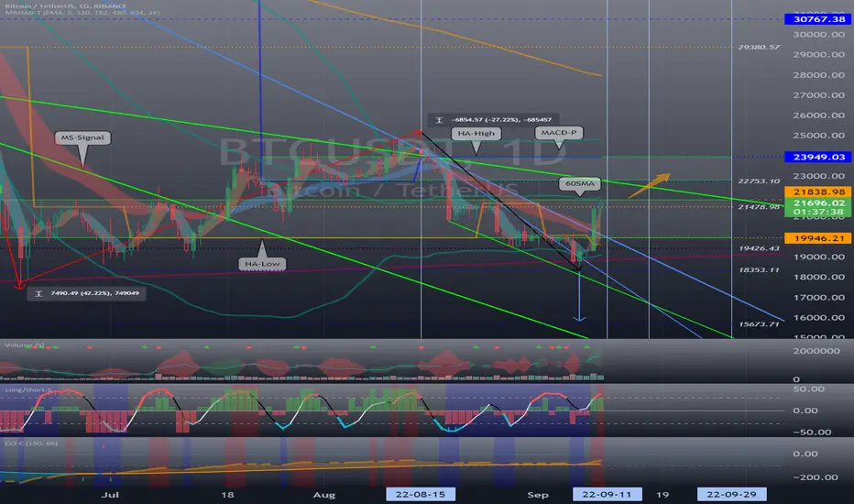Click the 29380.57 line price label
The height and width of the screenshot is (504, 854).
[759, 48]
